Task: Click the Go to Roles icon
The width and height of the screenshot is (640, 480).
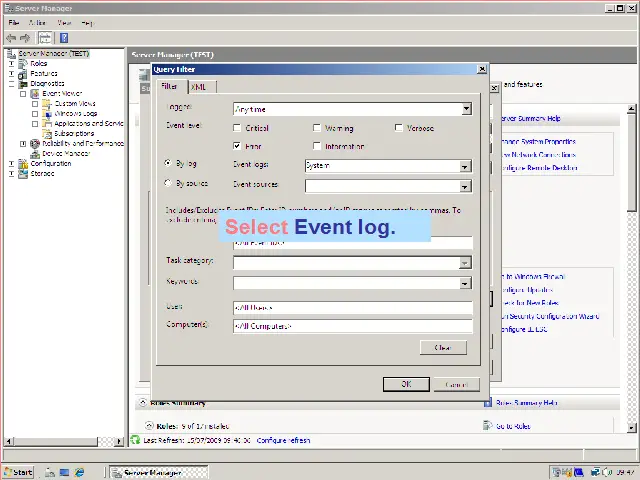Action: click(487, 426)
